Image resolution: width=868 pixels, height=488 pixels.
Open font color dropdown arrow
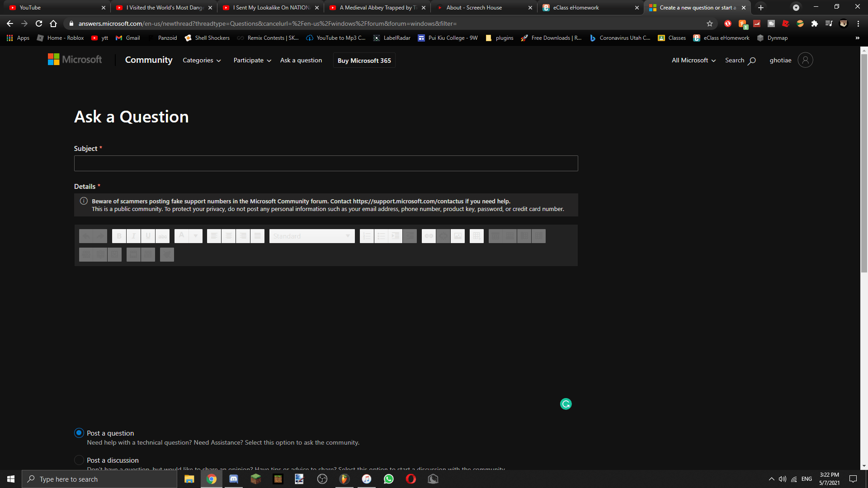pyautogui.click(x=196, y=236)
